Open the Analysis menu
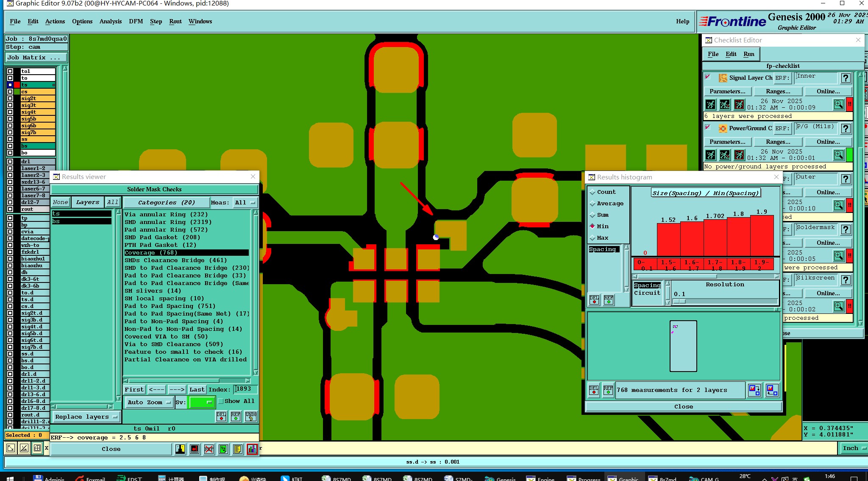Screen dimensions: 868x481 [x=110, y=22]
